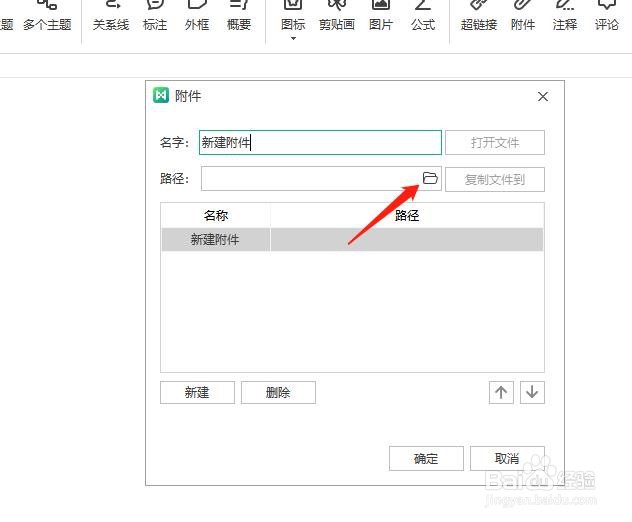
Task: Cancel with the 取消 button
Action: pos(507,458)
